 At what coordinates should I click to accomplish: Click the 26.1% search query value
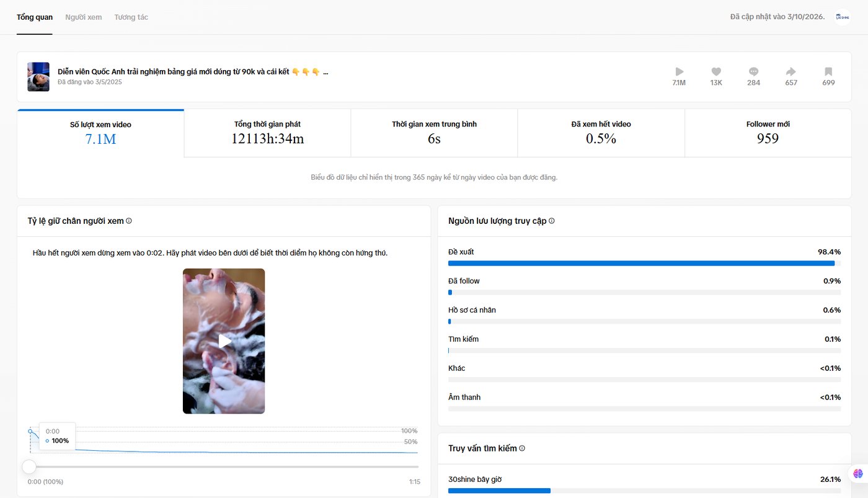pos(830,479)
